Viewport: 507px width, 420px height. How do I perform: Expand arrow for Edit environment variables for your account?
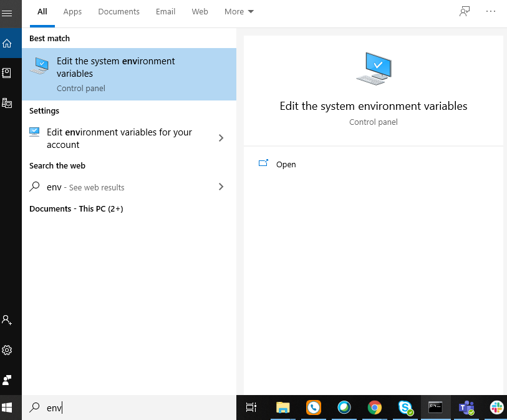221,138
